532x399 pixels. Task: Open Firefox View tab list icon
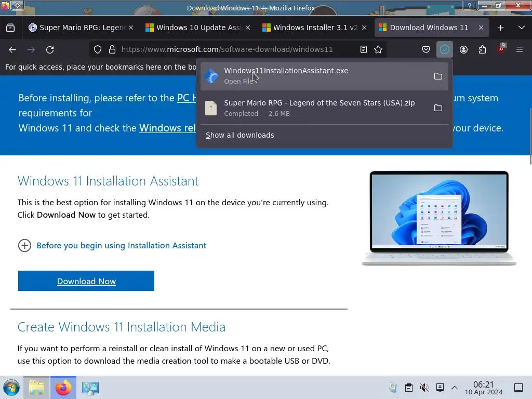click(10, 28)
